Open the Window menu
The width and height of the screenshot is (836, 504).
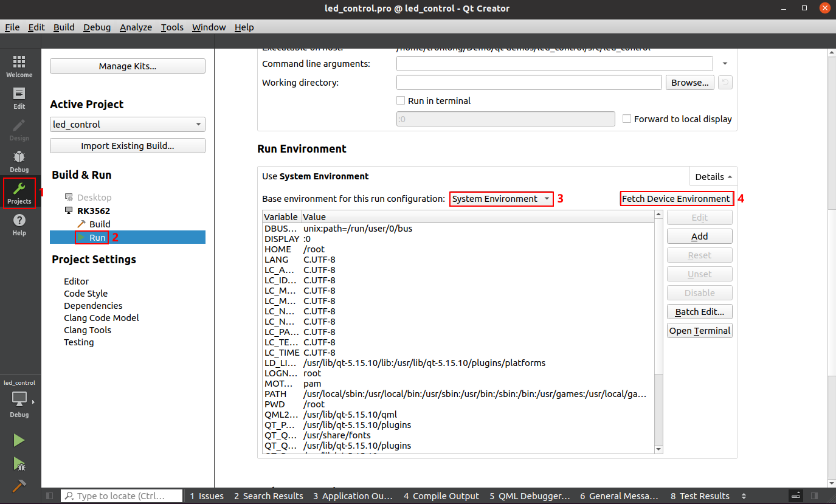coord(209,27)
